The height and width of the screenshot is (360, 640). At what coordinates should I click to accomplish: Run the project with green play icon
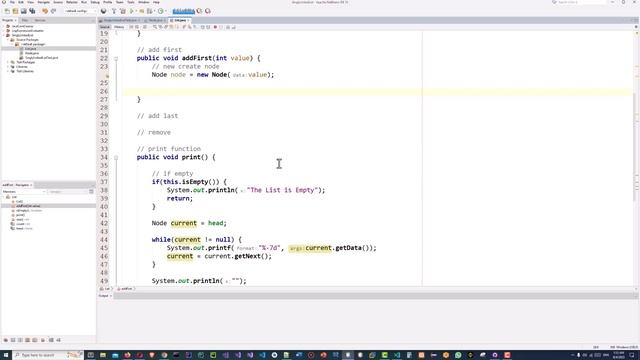pyautogui.click(x=132, y=11)
